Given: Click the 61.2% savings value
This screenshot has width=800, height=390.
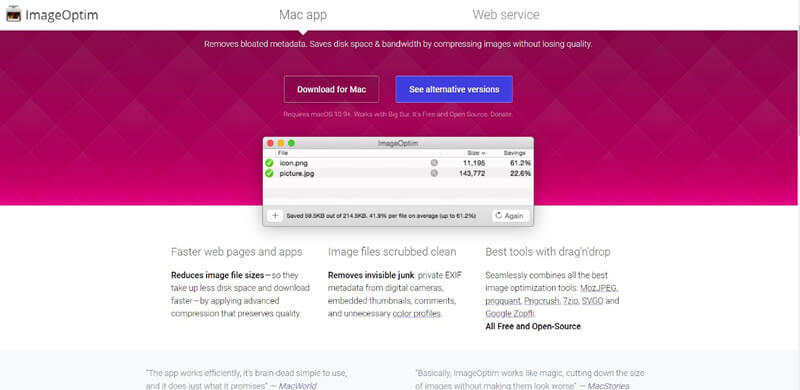Looking at the screenshot, I should pos(520,163).
